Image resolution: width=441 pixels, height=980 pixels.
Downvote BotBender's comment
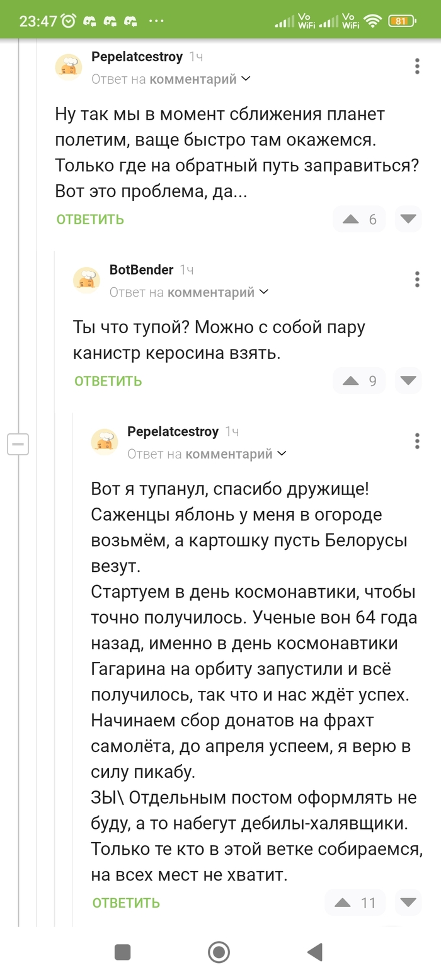[408, 380]
